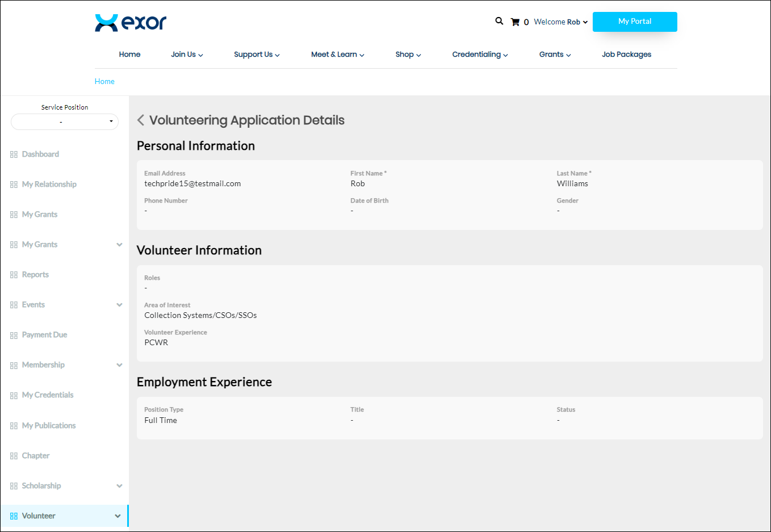The width and height of the screenshot is (771, 532).
Task: Open the shopping cart icon
Action: [515, 22]
